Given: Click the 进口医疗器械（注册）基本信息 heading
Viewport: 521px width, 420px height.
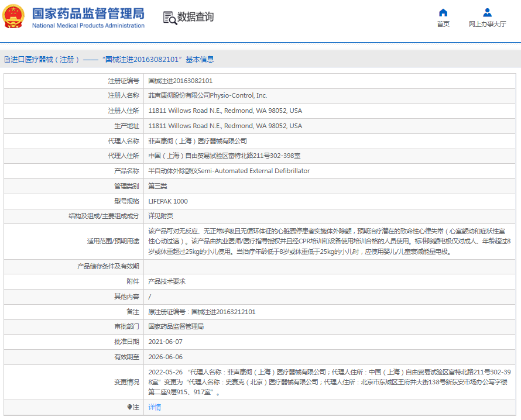Looking at the screenshot, I should (x=111, y=60).
